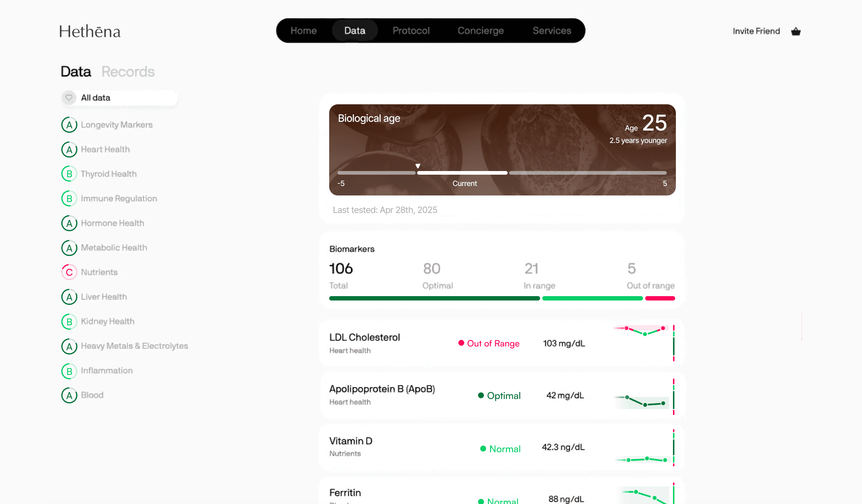Click the grade B badge next to Thyroid Health

tap(69, 174)
